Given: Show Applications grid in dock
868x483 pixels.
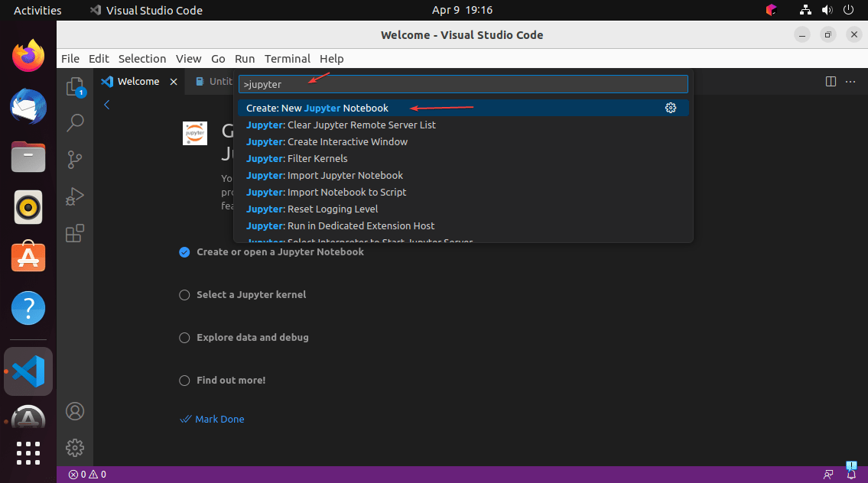Looking at the screenshot, I should coord(28,453).
